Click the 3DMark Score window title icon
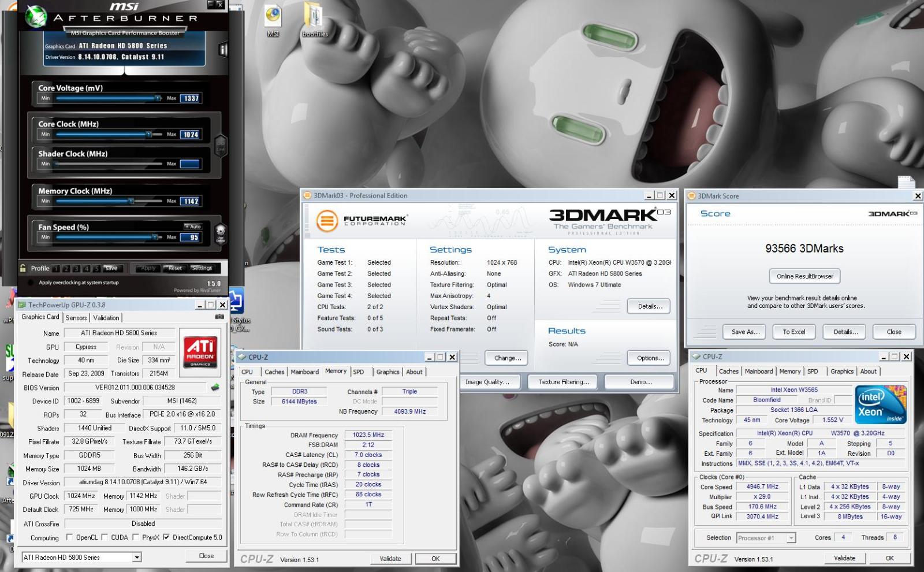Viewport: 924px width, 572px height. tap(692, 196)
